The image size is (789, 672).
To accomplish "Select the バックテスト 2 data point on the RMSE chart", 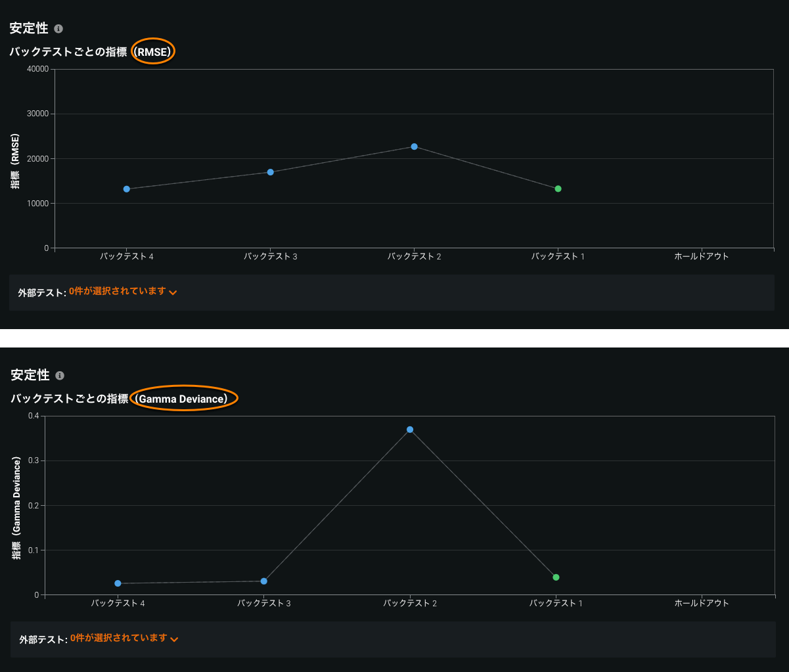I will [x=415, y=146].
